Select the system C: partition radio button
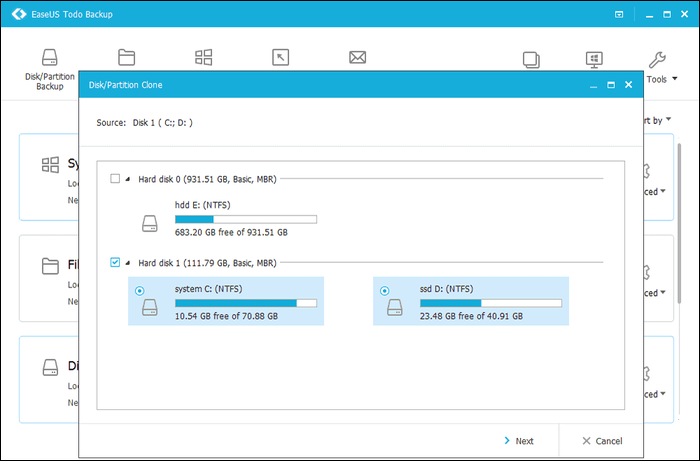The image size is (700, 461). click(140, 291)
